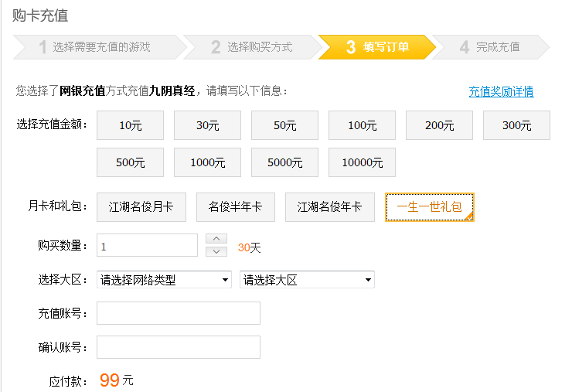Click the 购买数量 input field

click(147, 245)
